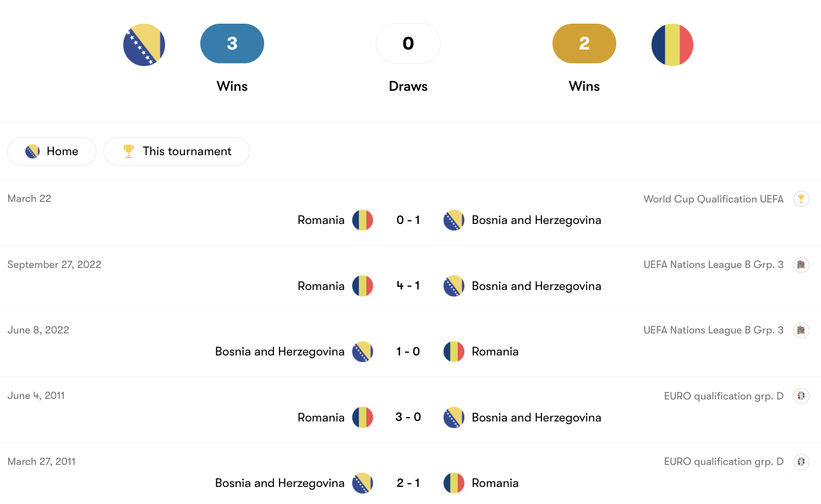Click the Romania flag in the March 22 row

coord(363,220)
